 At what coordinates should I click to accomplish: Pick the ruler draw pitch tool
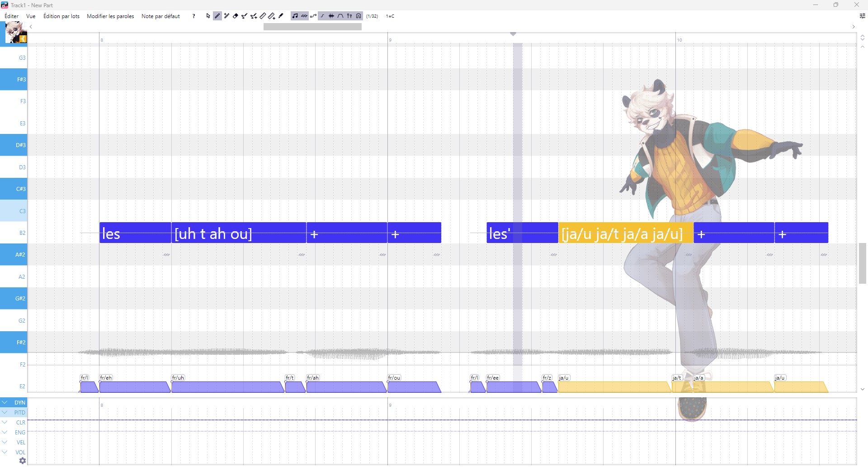pyautogui.click(x=263, y=16)
